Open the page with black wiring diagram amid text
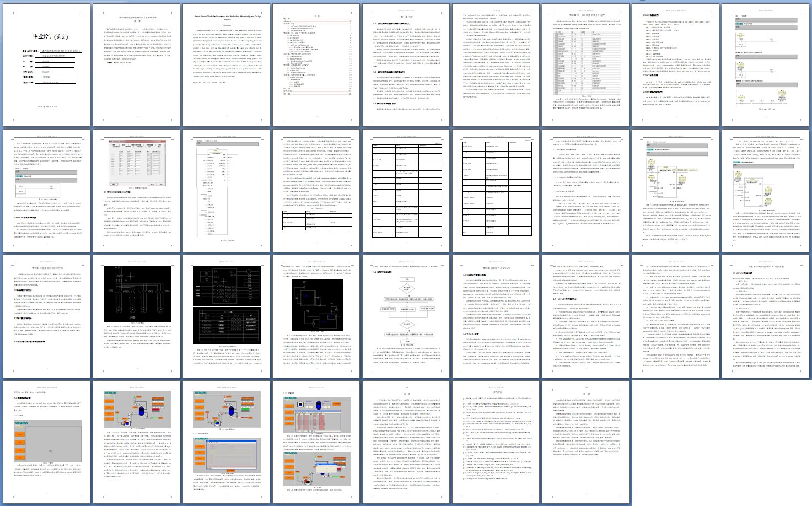The image size is (812, 506). 316,316
